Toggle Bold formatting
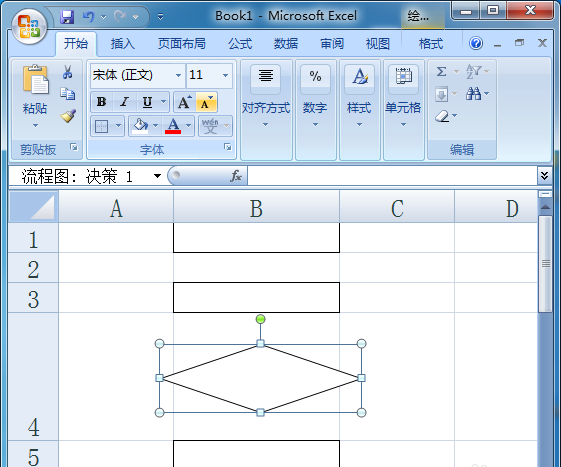This screenshot has height=467, width=561. click(102, 102)
